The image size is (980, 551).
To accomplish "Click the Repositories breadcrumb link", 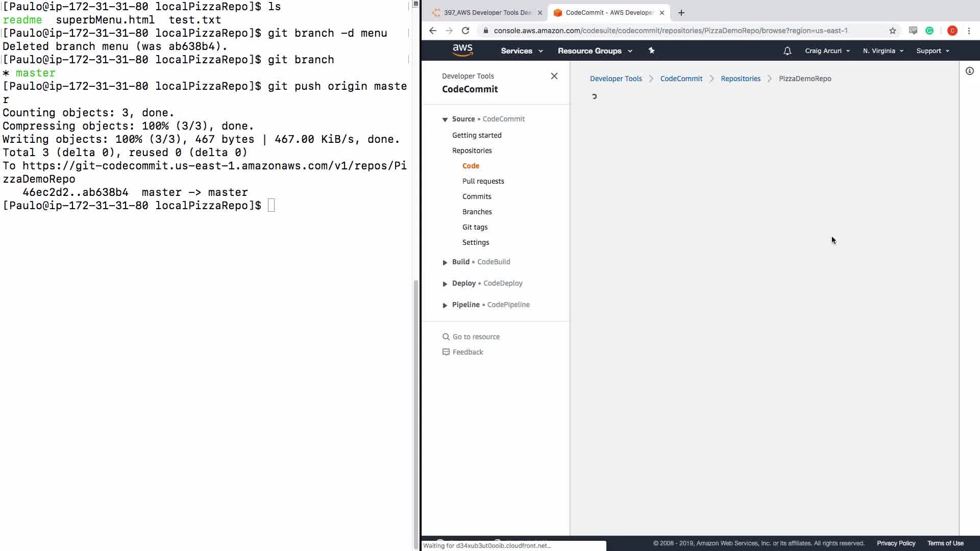I will [x=740, y=79].
